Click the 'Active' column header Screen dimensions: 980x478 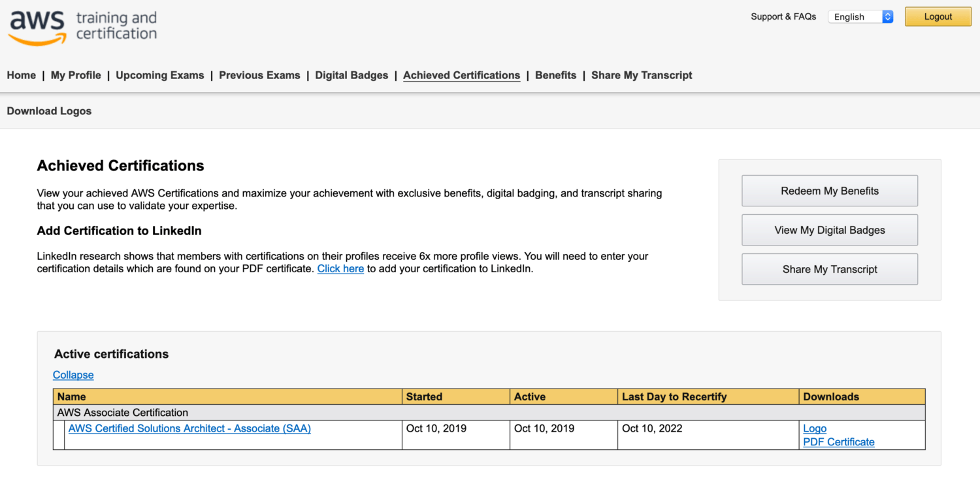pos(564,396)
